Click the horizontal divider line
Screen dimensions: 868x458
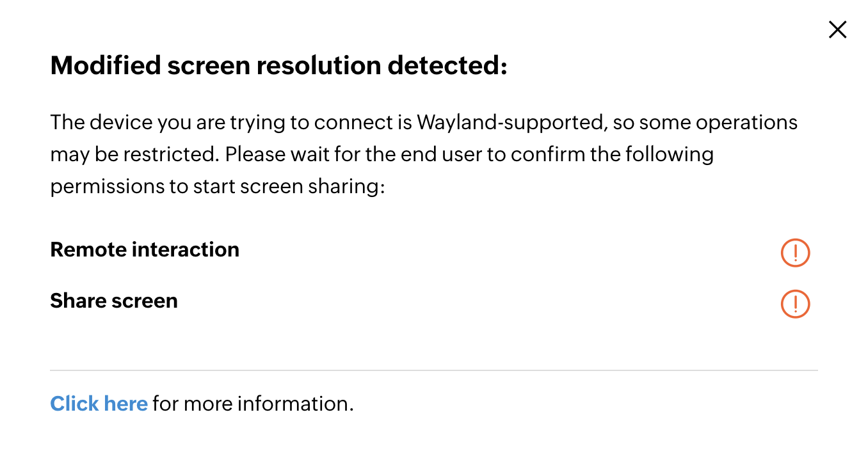tap(434, 370)
